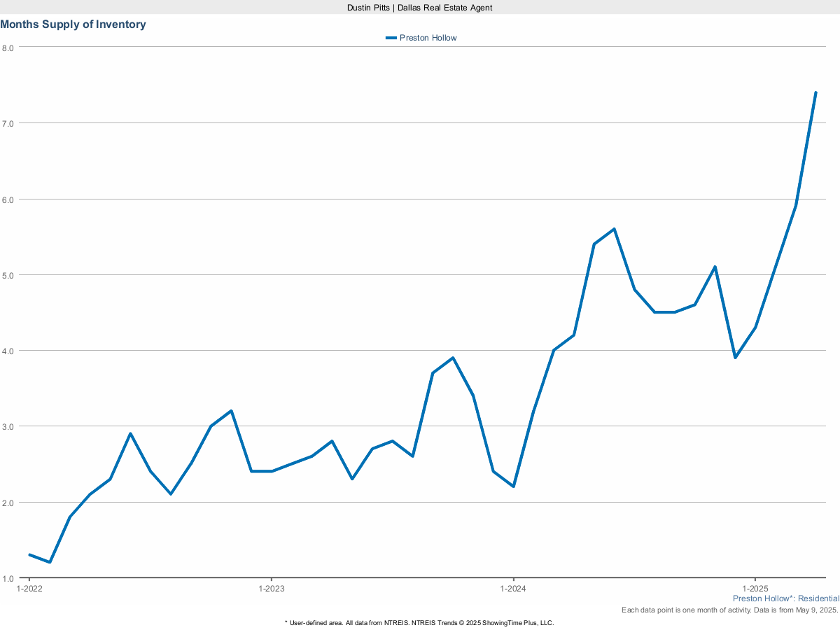Click the Dustin Pitts header text
Image resolution: width=840 pixels, height=630 pixels.
point(419,7)
